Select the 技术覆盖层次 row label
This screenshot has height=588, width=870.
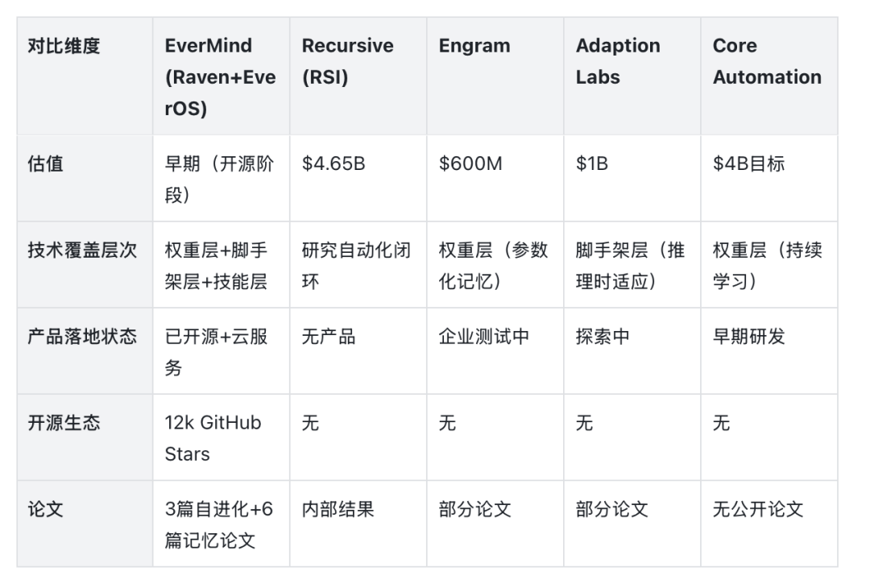click(x=85, y=265)
